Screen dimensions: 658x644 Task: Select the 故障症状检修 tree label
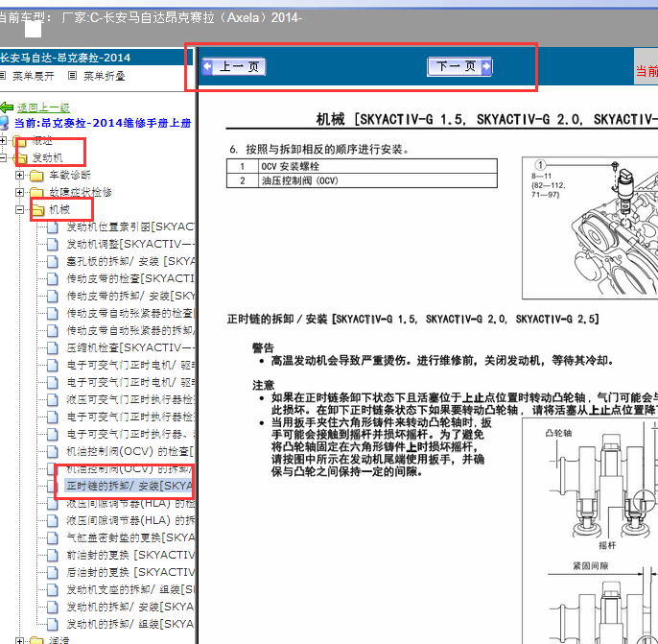click(81, 192)
